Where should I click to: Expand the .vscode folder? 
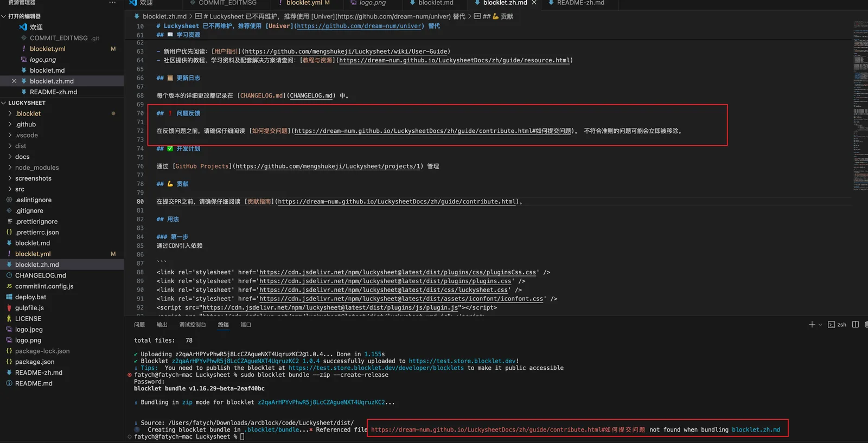[x=10, y=135]
